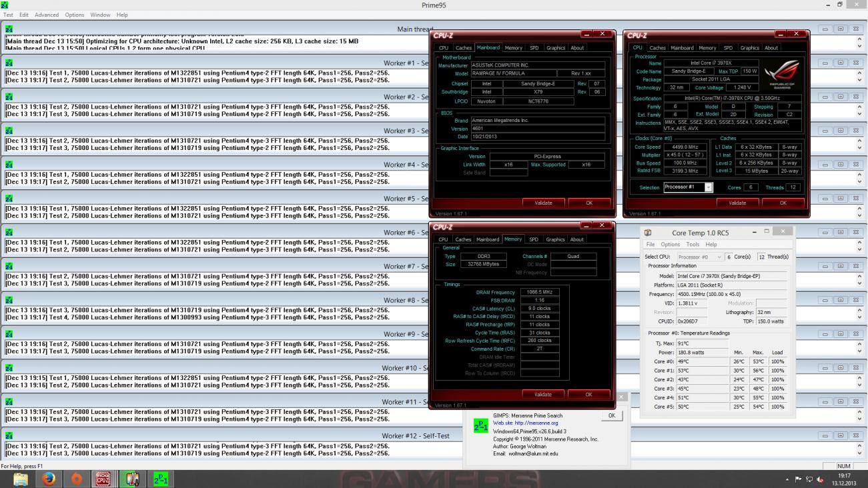Click the Worker #10 window's title icon

point(9,368)
